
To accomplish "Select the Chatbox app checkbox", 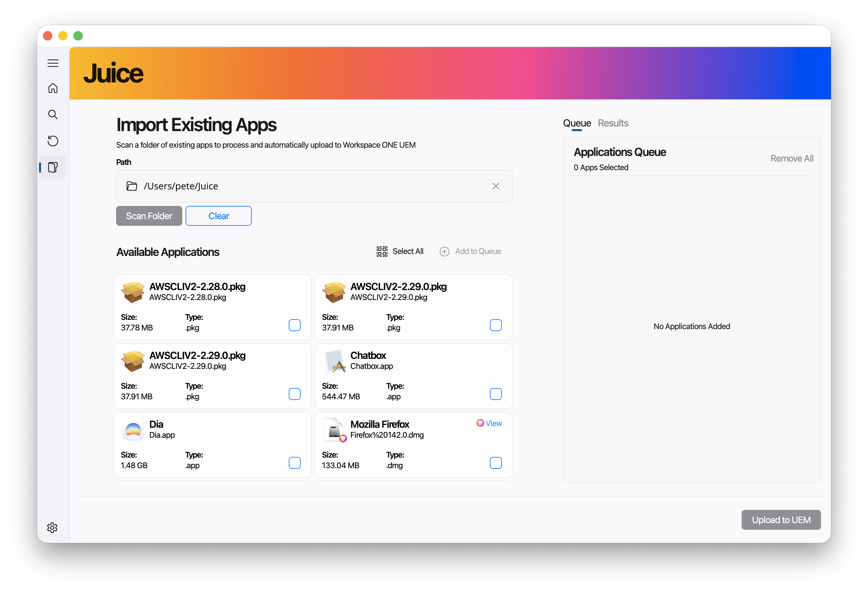I will tap(495, 394).
